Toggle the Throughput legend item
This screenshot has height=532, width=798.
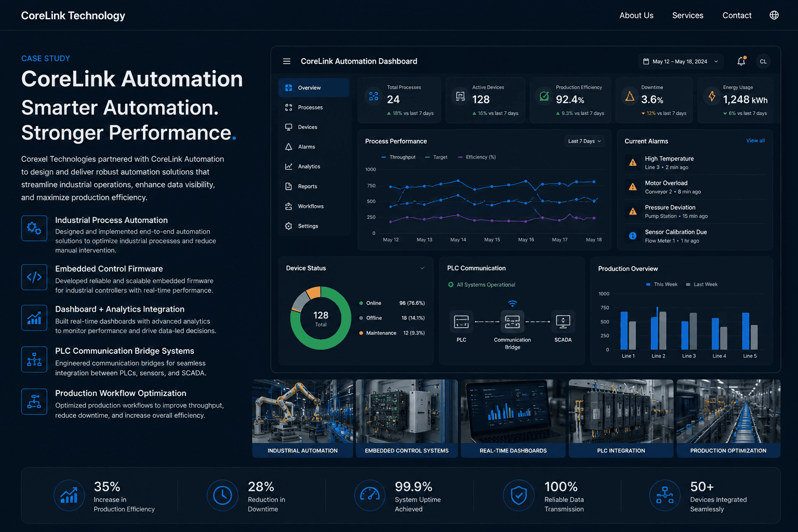pos(398,157)
